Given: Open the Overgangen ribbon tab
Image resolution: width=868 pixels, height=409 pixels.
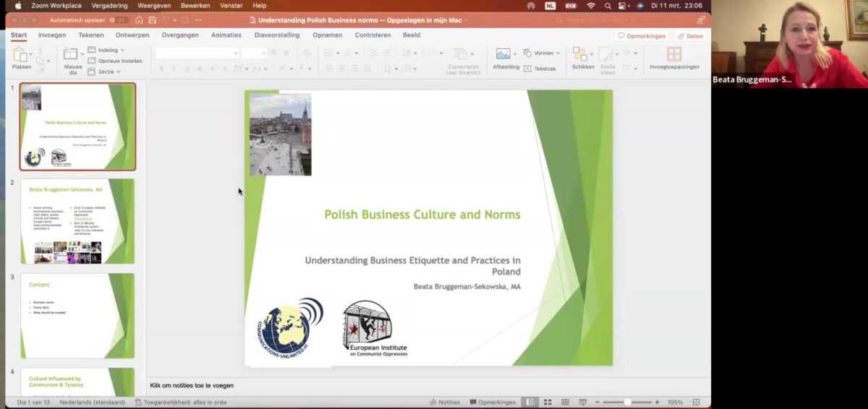Looking at the screenshot, I should [x=180, y=35].
